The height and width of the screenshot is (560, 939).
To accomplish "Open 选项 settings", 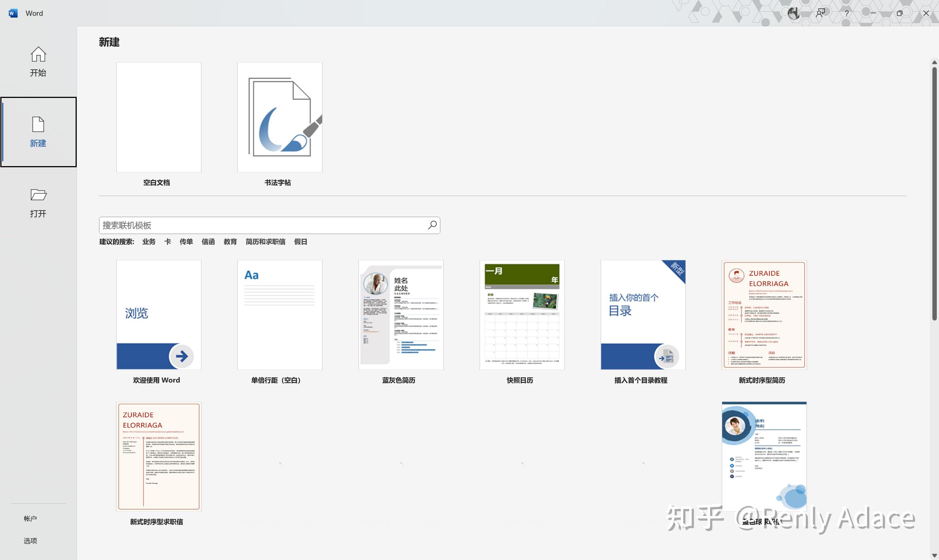I will 30,541.
